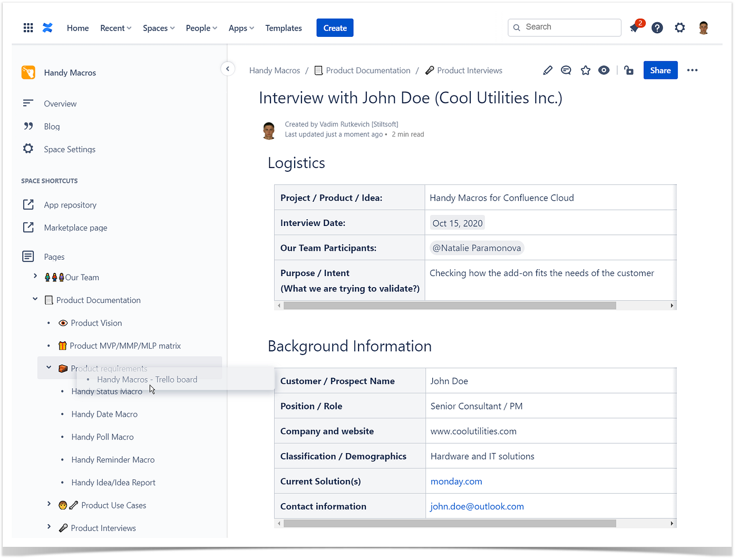The width and height of the screenshot is (738, 560).
Task: Open the Handy Poll Macro page
Action: [x=103, y=437]
